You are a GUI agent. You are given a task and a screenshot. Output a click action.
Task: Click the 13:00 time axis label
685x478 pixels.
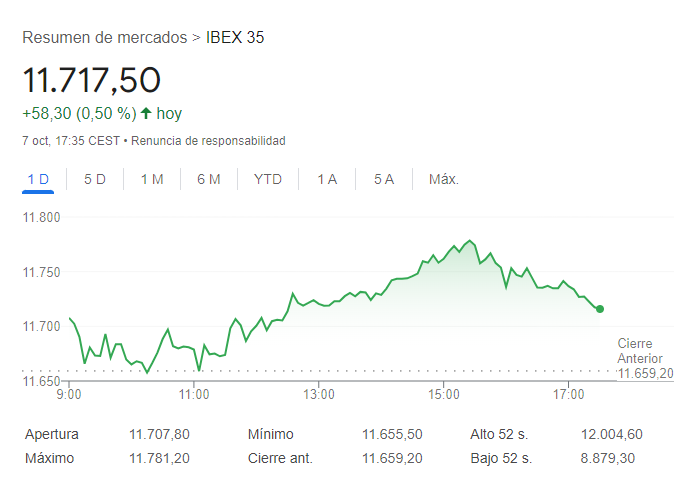(x=318, y=395)
